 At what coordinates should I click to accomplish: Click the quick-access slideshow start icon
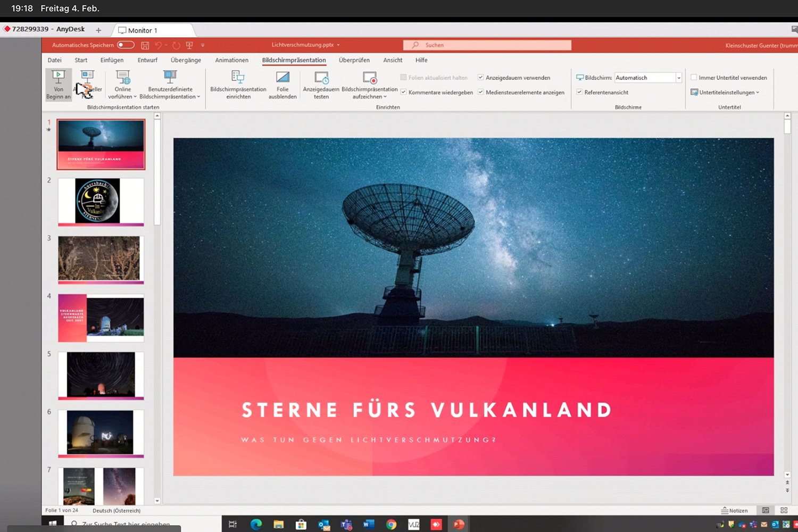pyautogui.click(x=189, y=45)
